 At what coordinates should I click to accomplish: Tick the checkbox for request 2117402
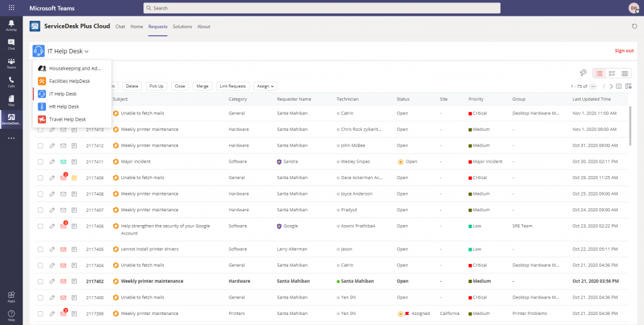40,281
